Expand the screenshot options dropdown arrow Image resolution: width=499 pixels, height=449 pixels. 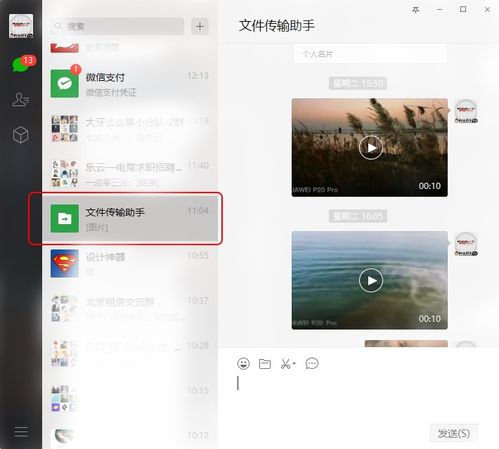click(x=294, y=363)
